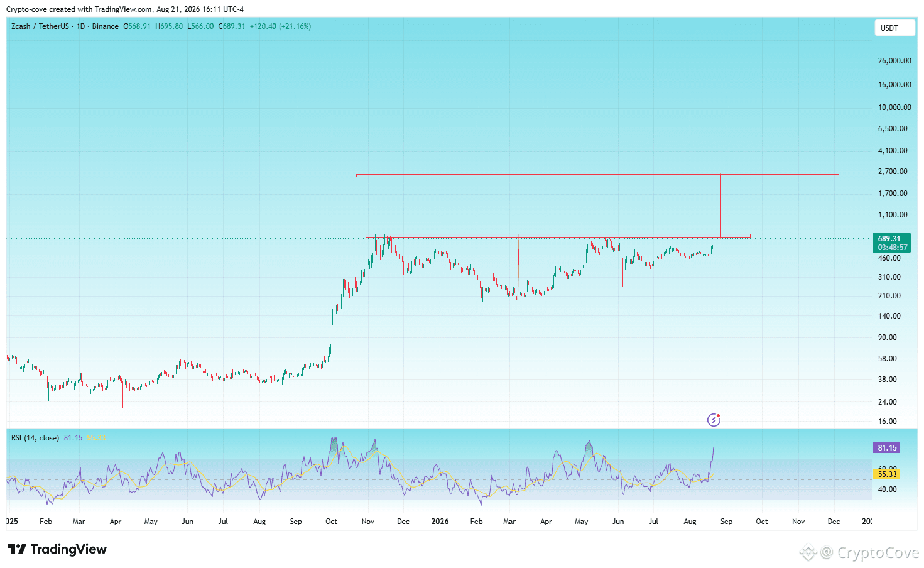
Task: Click the 2026 year label on time axis
Action: [x=440, y=522]
